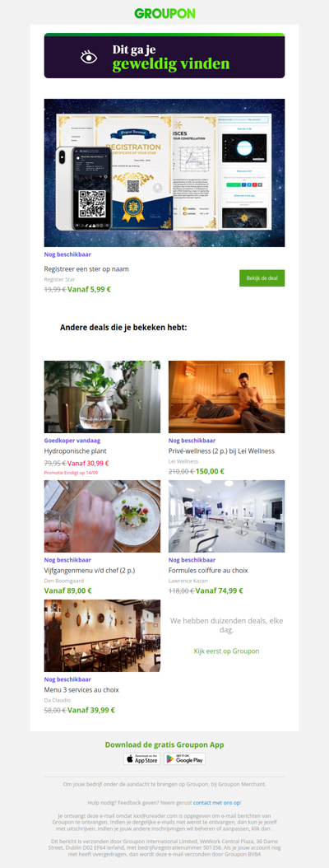The image size is (329, 868).
Task: Open 'Formules coiffure au choix' deal
Action: tap(208, 570)
